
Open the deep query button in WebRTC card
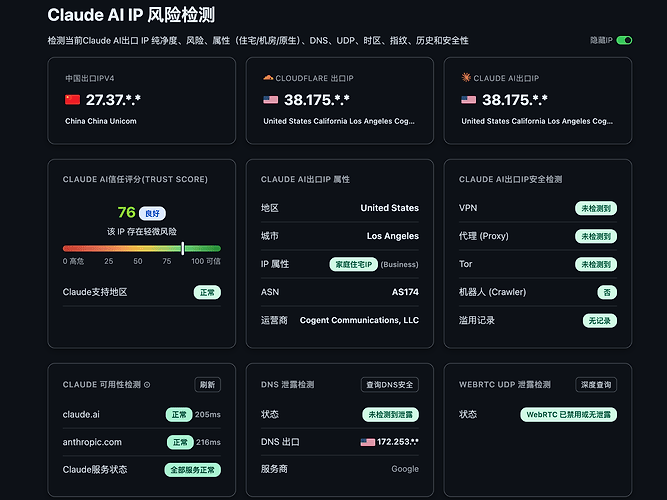[596, 385]
